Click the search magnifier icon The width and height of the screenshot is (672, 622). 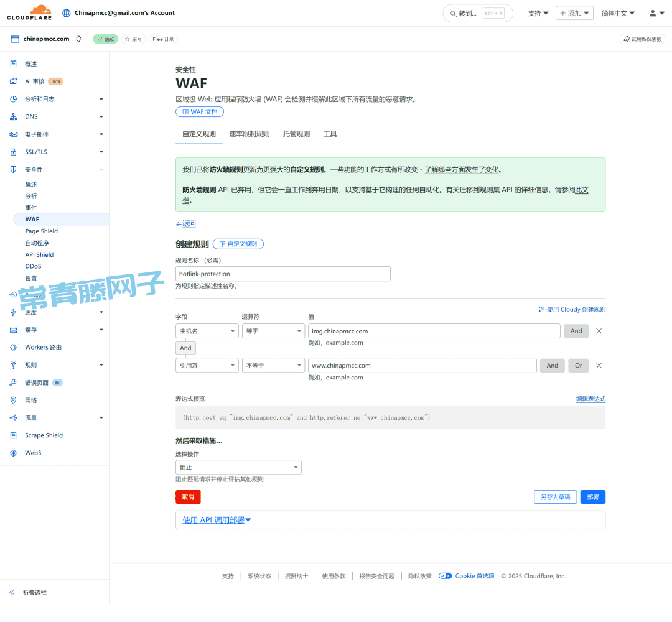tap(453, 14)
